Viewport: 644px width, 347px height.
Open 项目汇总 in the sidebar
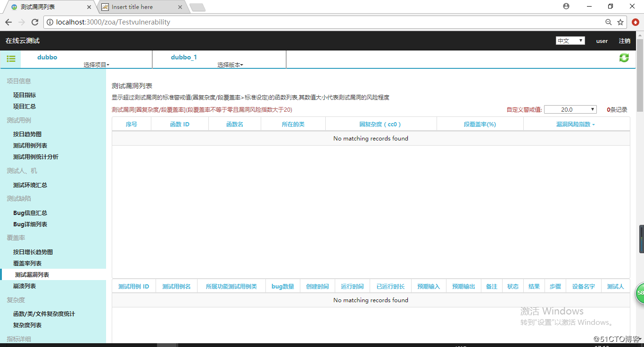coord(25,107)
